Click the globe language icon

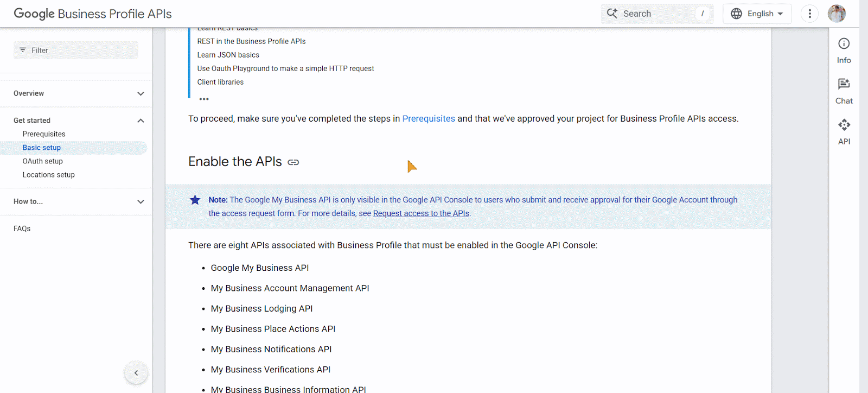[x=736, y=14]
